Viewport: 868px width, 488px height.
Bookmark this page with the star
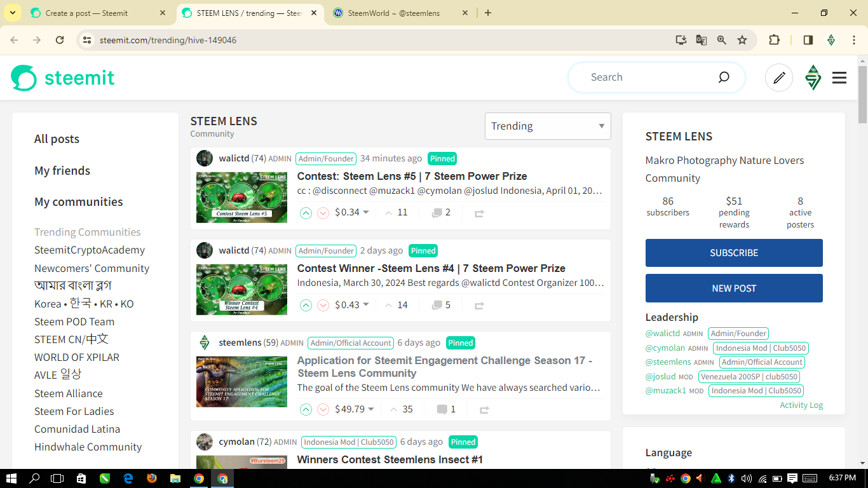[742, 40]
